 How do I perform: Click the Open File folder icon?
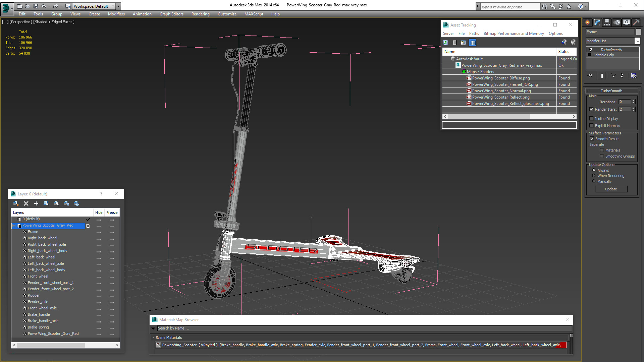(28, 6)
